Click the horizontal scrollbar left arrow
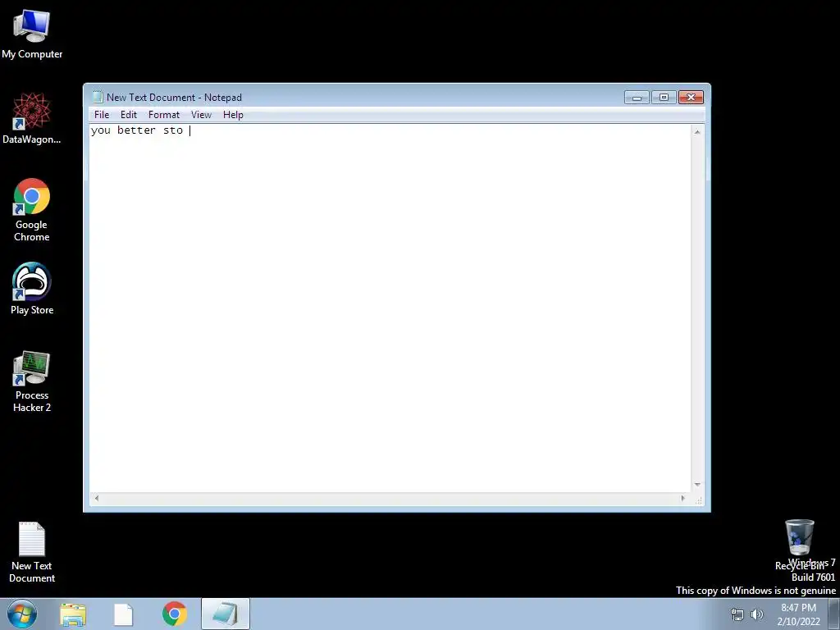The image size is (840, 630). coord(97,498)
